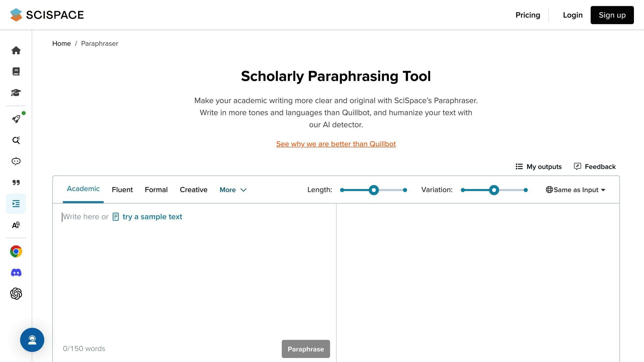Launch the chatbot sidebar tool
Viewport: 644px width, 362px height.
coord(16,161)
